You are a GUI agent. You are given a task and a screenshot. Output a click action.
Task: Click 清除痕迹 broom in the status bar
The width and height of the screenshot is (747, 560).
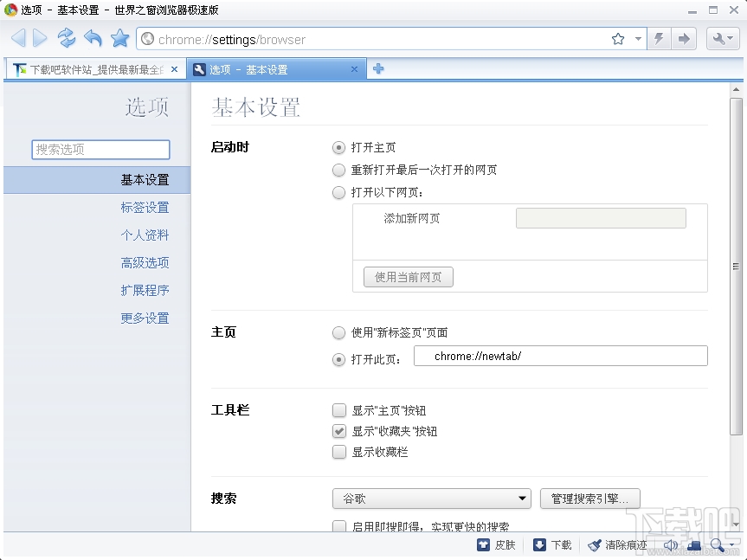click(617, 544)
